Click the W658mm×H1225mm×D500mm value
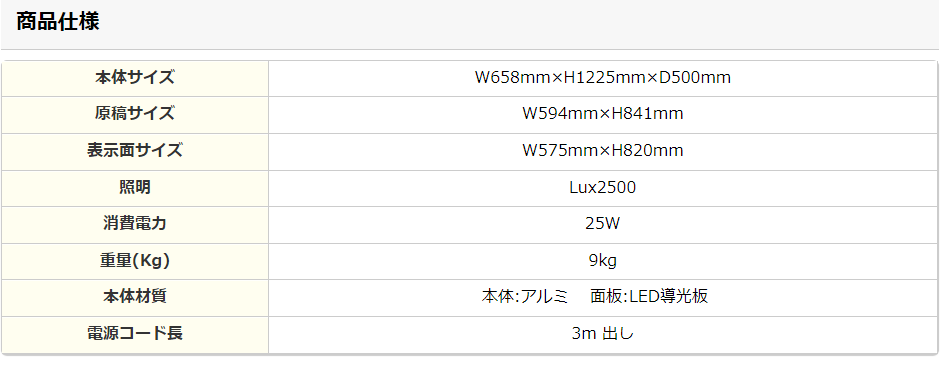 coord(603,78)
